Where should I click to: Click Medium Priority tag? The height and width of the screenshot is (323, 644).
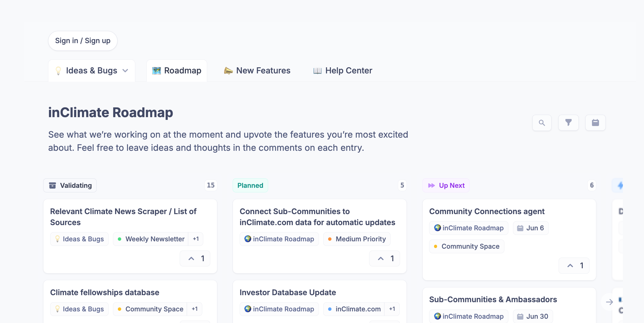coord(357,239)
